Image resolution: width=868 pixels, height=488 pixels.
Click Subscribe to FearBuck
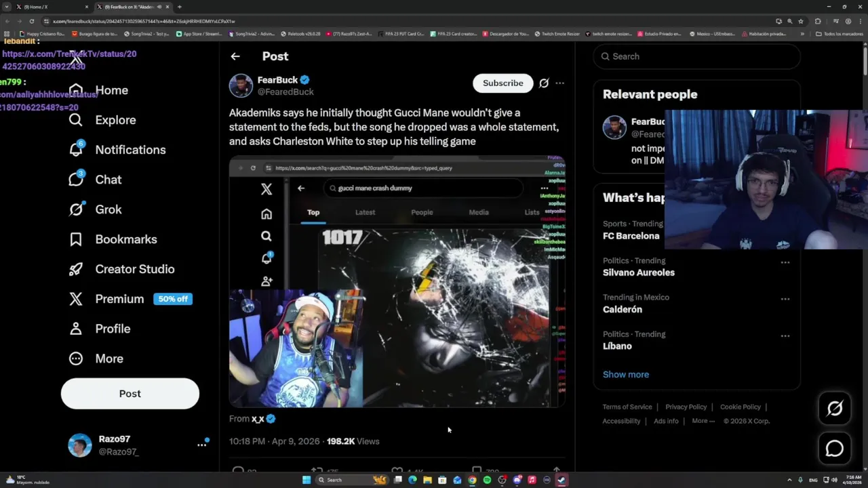click(x=503, y=83)
